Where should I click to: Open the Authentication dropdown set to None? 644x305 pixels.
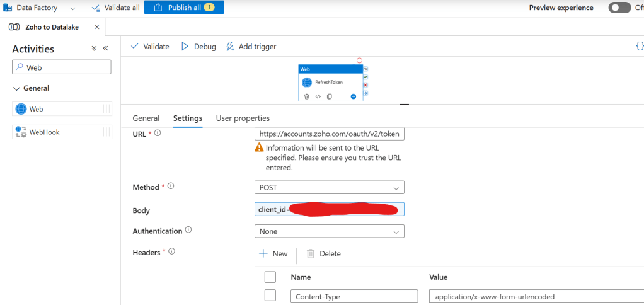[x=329, y=231]
